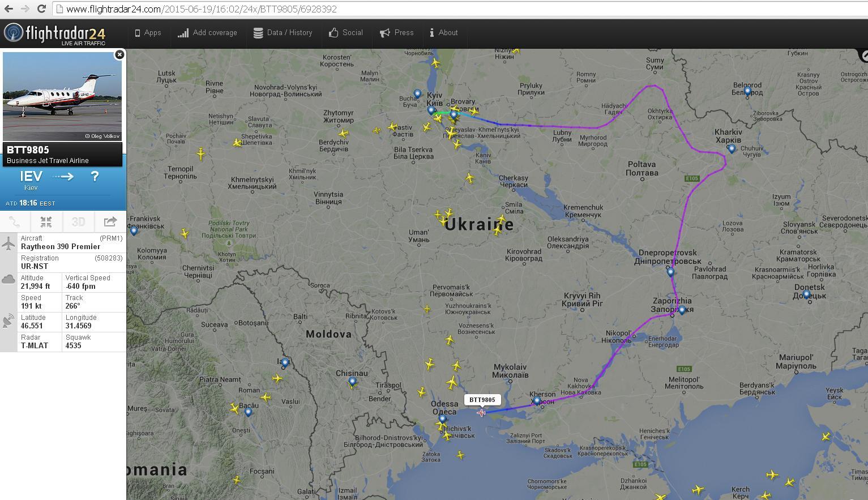The height and width of the screenshot is (500, 868).
Task: Open the aircraft photo thumbnail
Action: (62, 96)
